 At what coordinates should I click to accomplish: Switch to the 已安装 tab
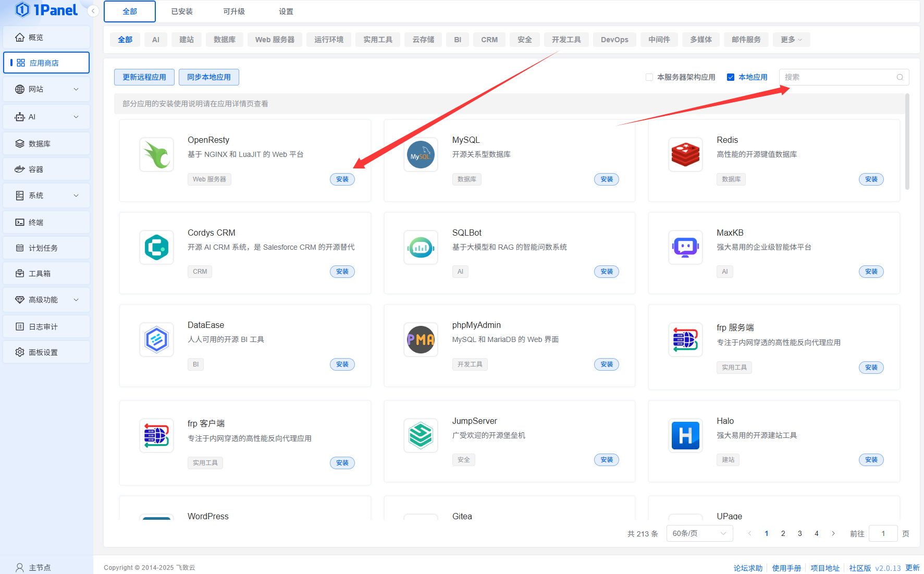[x=182, y=11]
